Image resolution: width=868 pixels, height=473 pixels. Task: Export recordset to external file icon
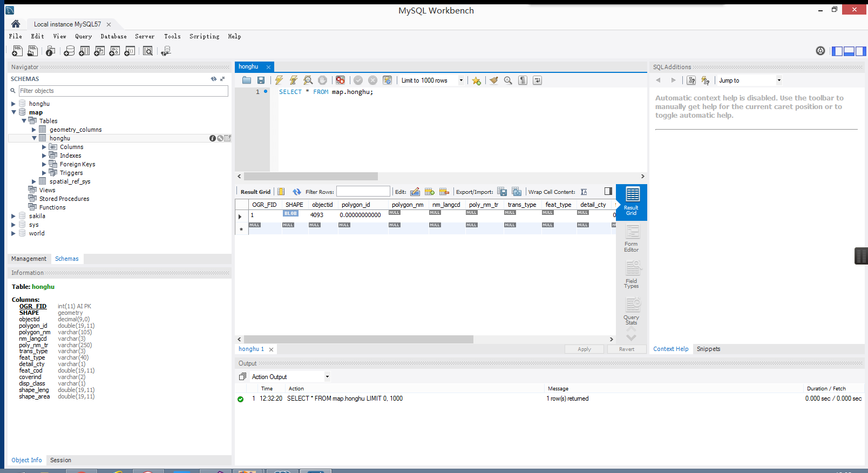tap(502, 192)
